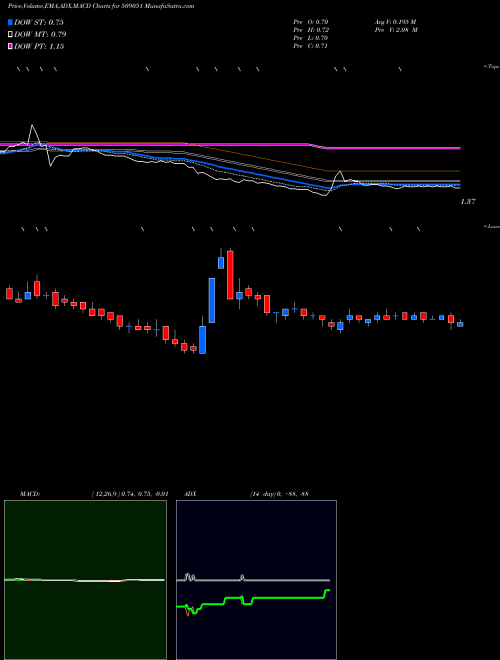Click the blue DOW ST color swatch

tap(11, 22)
